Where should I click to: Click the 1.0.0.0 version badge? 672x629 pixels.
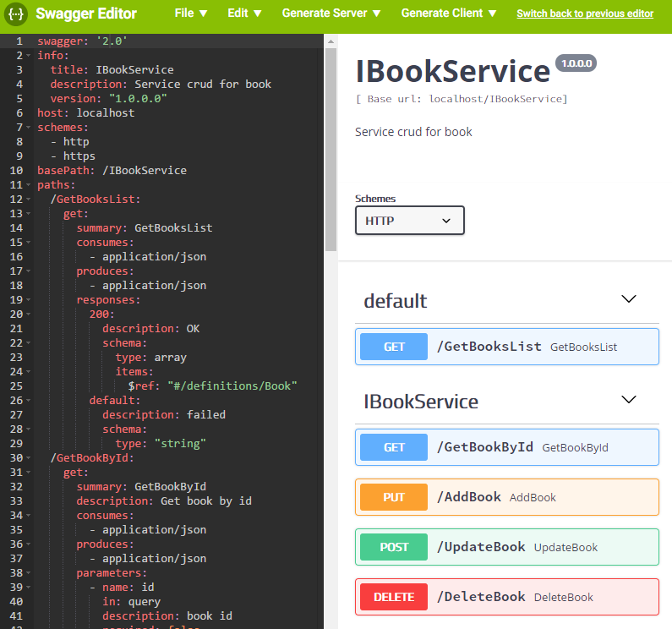[576, 63]
